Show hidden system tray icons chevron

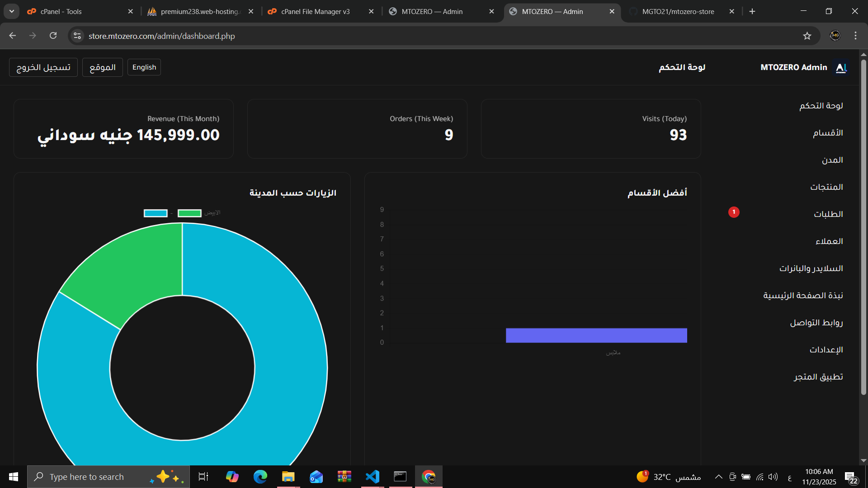[x=718, y=477]
